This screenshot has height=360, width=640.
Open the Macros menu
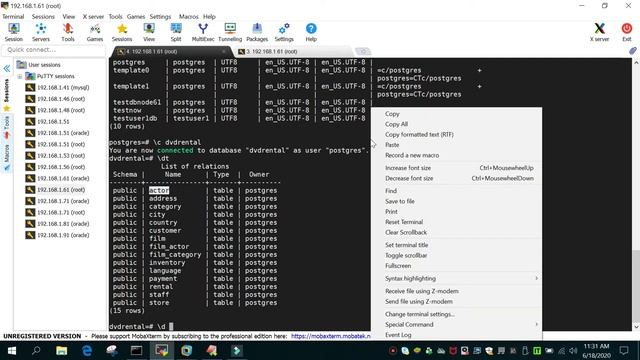[189, 17]
